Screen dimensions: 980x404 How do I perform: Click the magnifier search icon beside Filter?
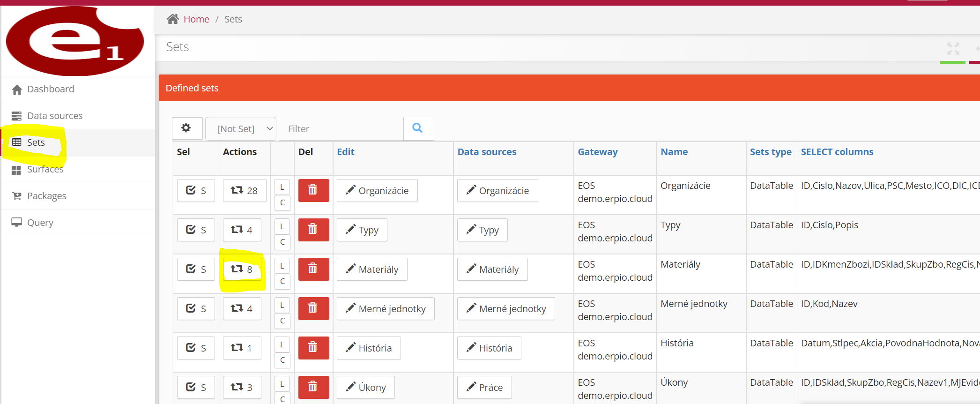point(417,128)
